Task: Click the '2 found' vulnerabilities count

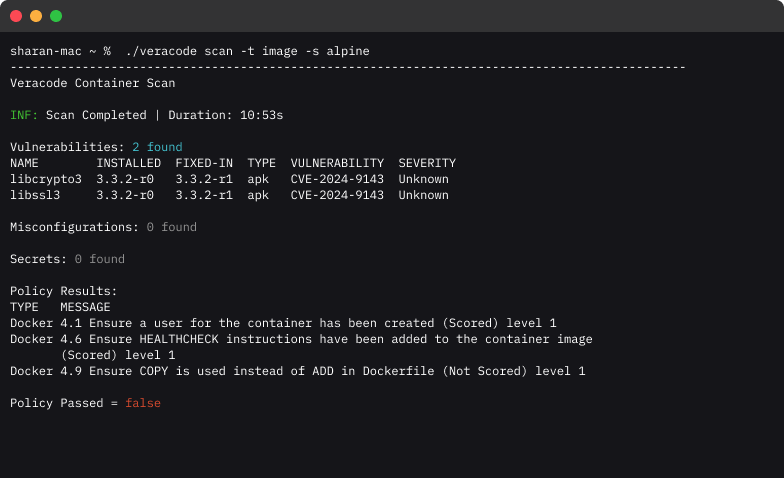Action: 158,147
